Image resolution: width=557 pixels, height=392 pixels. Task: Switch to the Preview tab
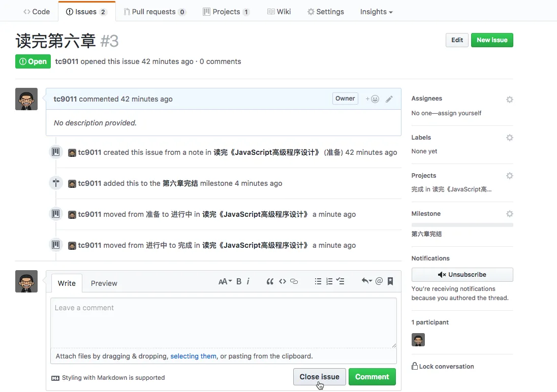click(x=104, y=283)
